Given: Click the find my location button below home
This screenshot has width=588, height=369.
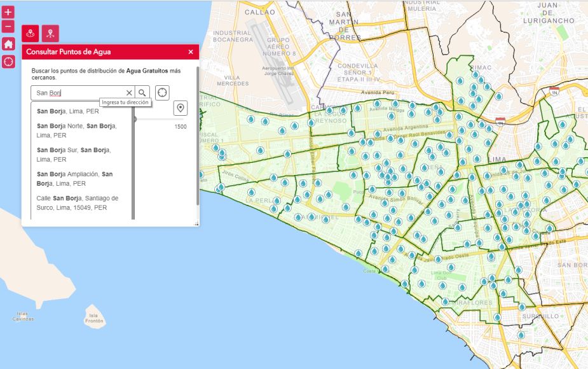Looking at the screenshot, I should [8, 61].
